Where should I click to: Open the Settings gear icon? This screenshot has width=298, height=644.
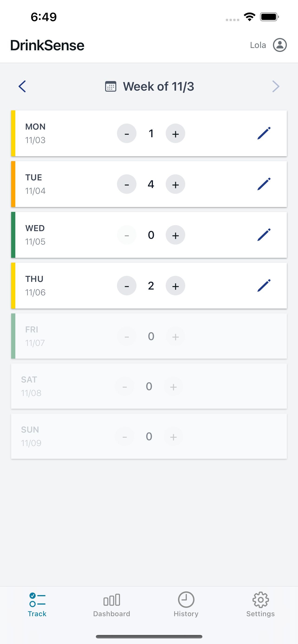pos(260,599)
